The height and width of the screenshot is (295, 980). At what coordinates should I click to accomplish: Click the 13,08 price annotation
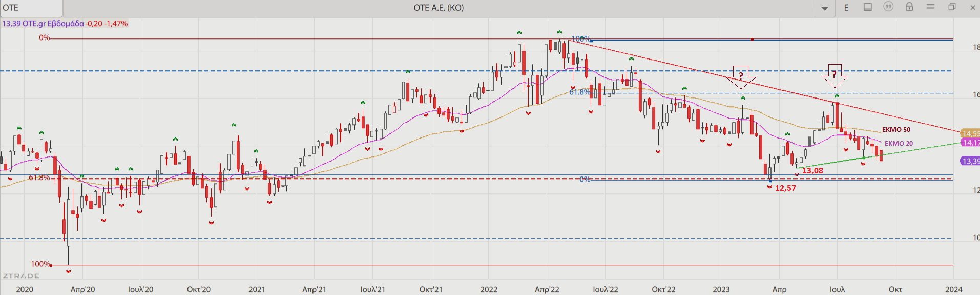point(812,171)
